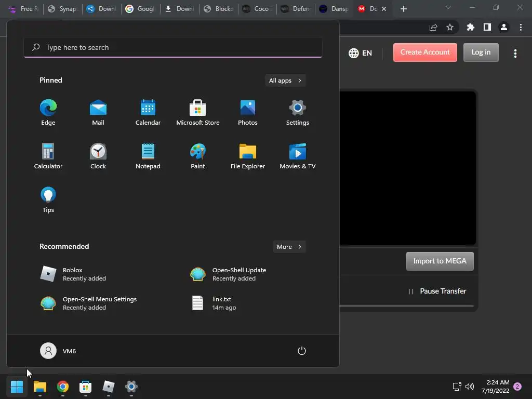Open the power options button
The height and width of the screenshot is (399, 532).
(x=302, y=351)
